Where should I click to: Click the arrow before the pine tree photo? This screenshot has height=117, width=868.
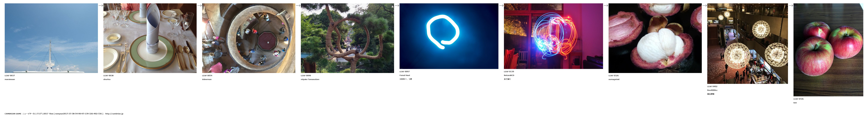pyautogui.click(x=298, y=5)
